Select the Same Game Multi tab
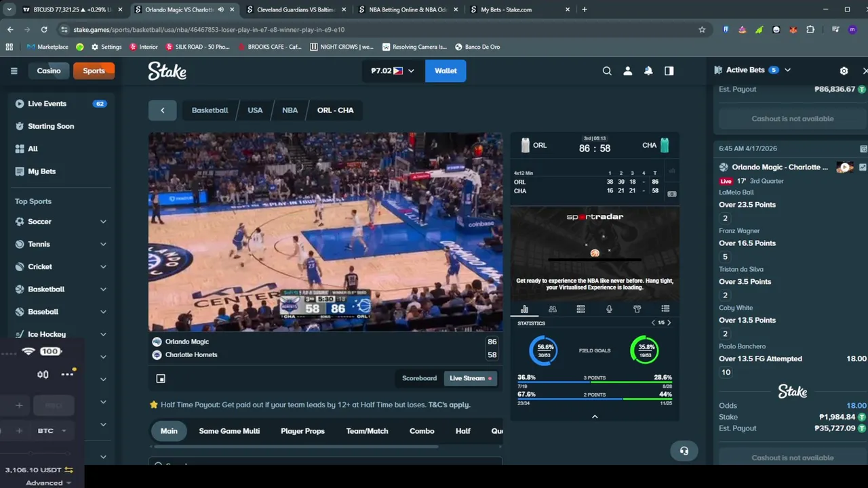This screenshot has width=868, height=488. pyautogui.click(x=229, y=431)
